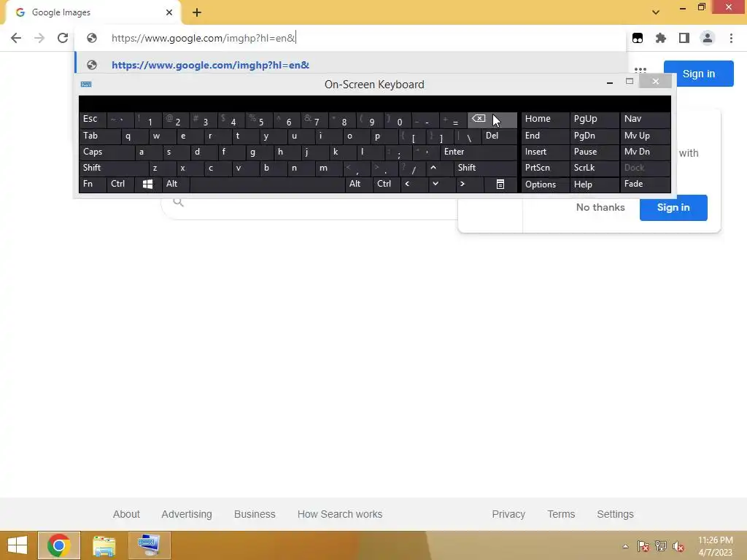Toggle the ScrLk key

click(x=594, y=168)
